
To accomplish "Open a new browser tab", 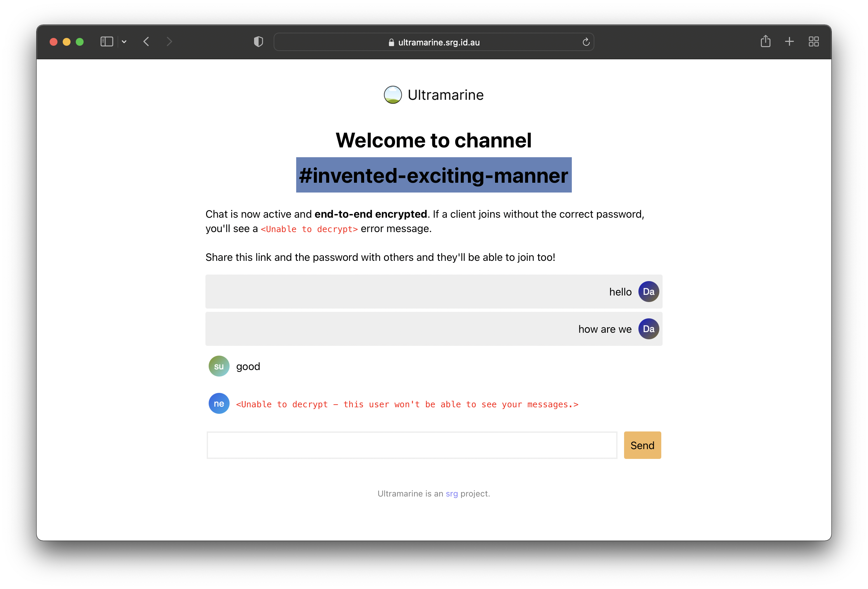I will pyautogui.click(x=790, y=42).
